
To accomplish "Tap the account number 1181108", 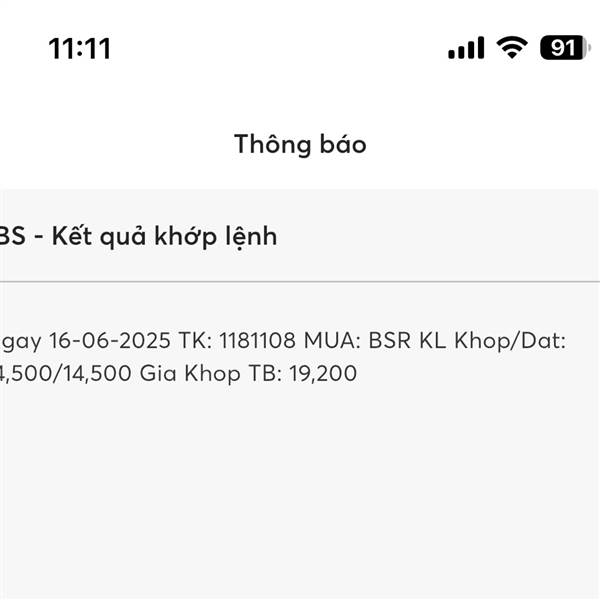I will [258, 340].
